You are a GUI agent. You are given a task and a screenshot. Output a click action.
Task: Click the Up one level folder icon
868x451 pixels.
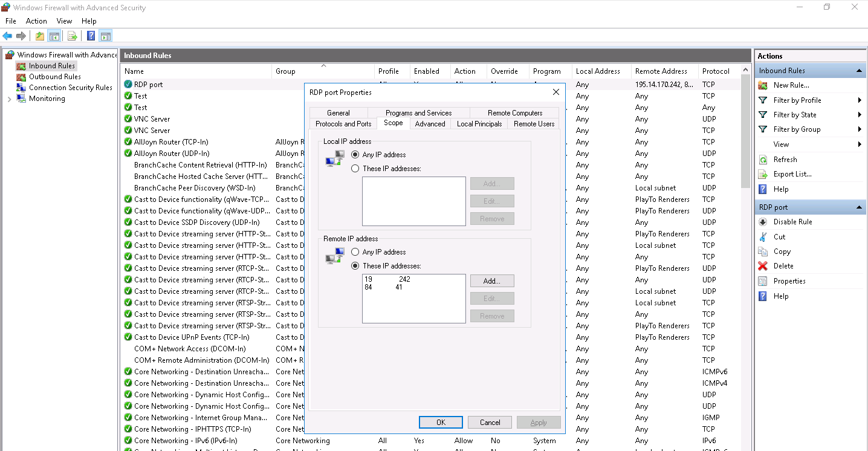coord(40,36)
